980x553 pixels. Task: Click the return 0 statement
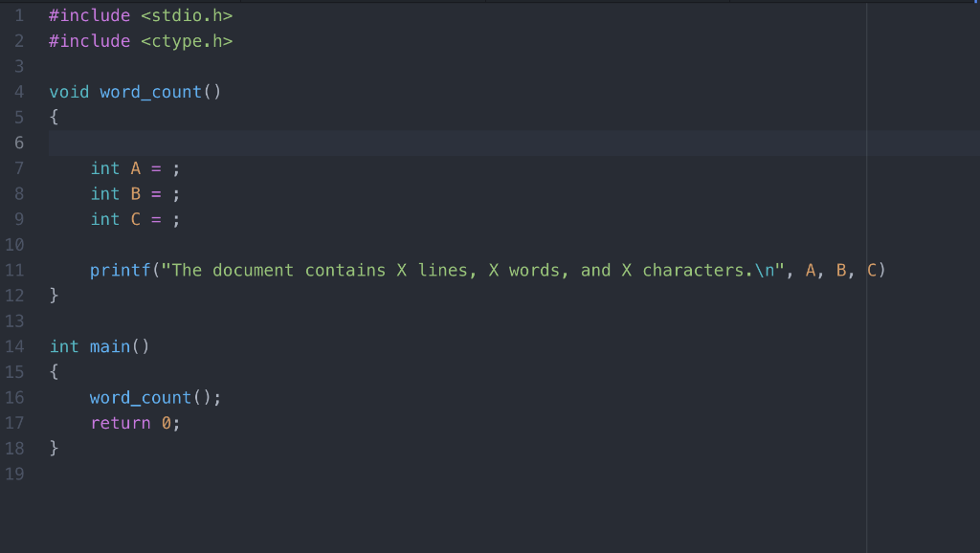(134, 422)
